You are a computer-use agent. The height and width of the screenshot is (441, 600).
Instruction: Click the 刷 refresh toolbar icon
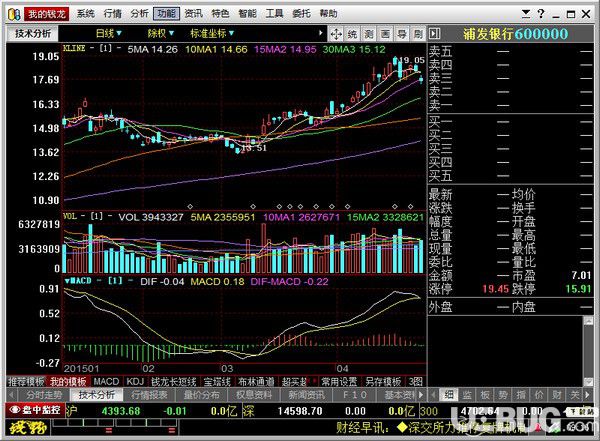tap(417, 34)
